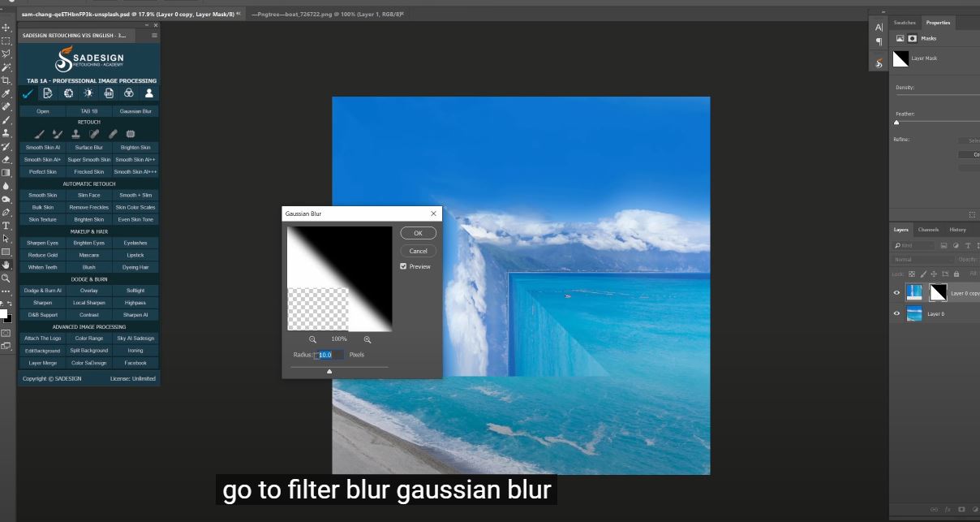Click the Radius slider handle
Viewport: 980px width, 522px height.
click(329, 371)
